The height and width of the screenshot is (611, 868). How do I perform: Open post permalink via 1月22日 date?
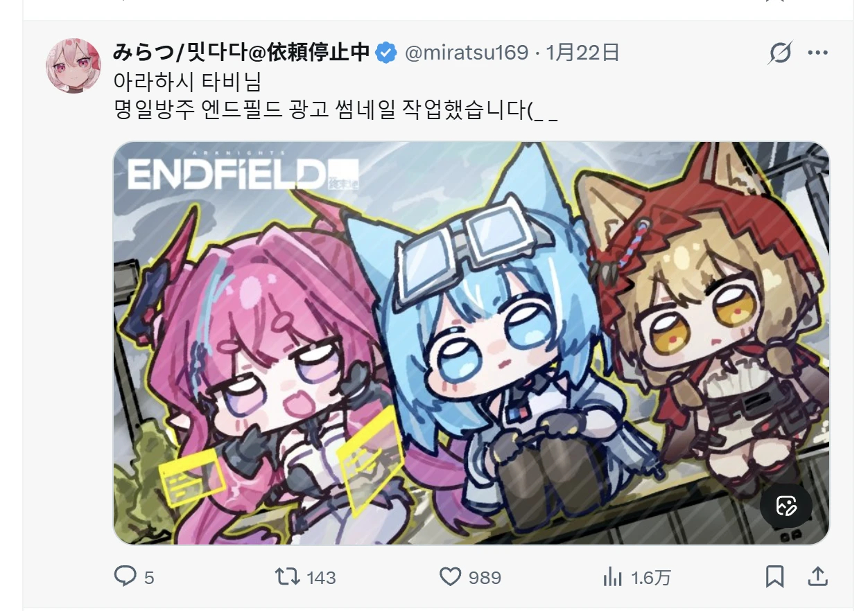coord(582,53)
